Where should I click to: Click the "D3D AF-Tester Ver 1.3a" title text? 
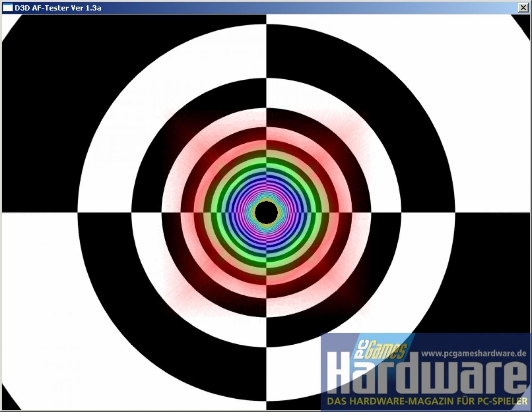tap(58, 7)
